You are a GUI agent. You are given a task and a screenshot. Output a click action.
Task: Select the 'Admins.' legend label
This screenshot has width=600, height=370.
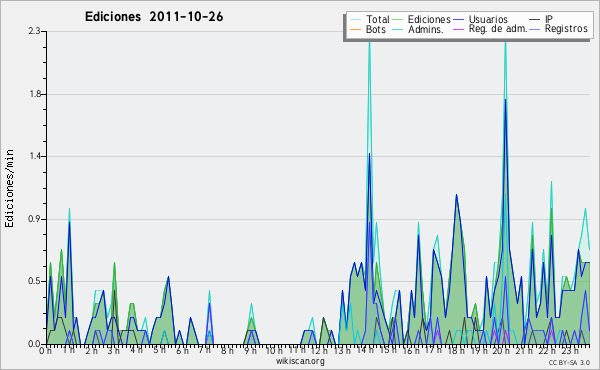[x=426, y=29]
